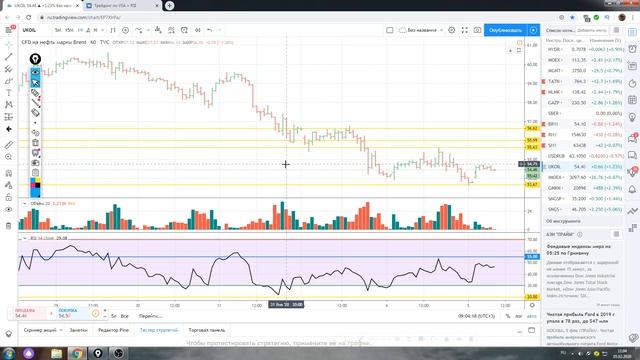Image resolution: width=640 pixels, height=360 pixels.
Task: Select GAZP row in watchlist
Action: click(x=584, y=103)
